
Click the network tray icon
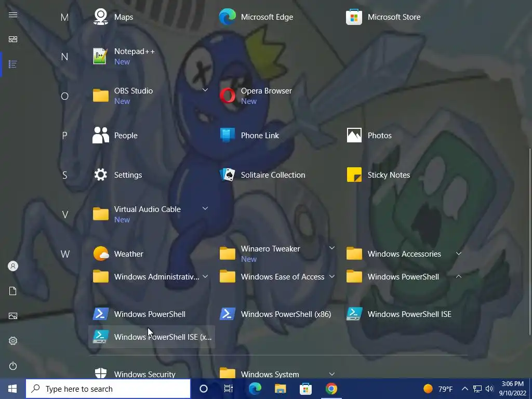click(x=477, y=389)
